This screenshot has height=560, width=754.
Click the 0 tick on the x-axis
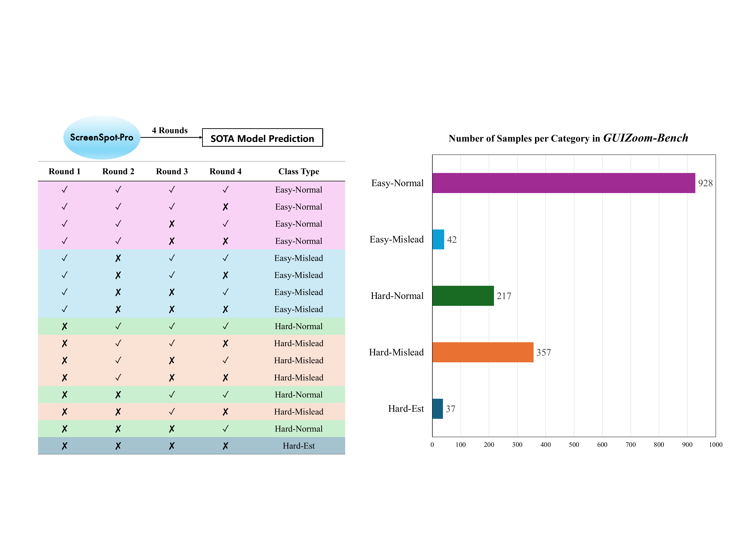pos(432,445)
